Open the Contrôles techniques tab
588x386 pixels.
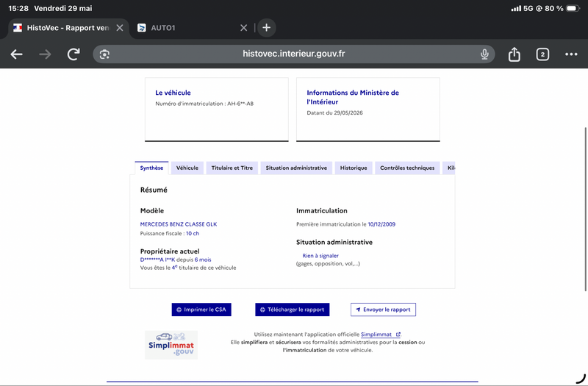pyautogui.click(x=407, y=168)
